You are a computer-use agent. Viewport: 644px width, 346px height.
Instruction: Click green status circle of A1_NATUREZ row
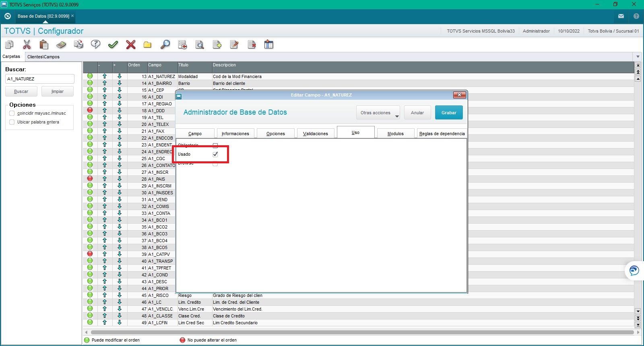coord(90,76)
